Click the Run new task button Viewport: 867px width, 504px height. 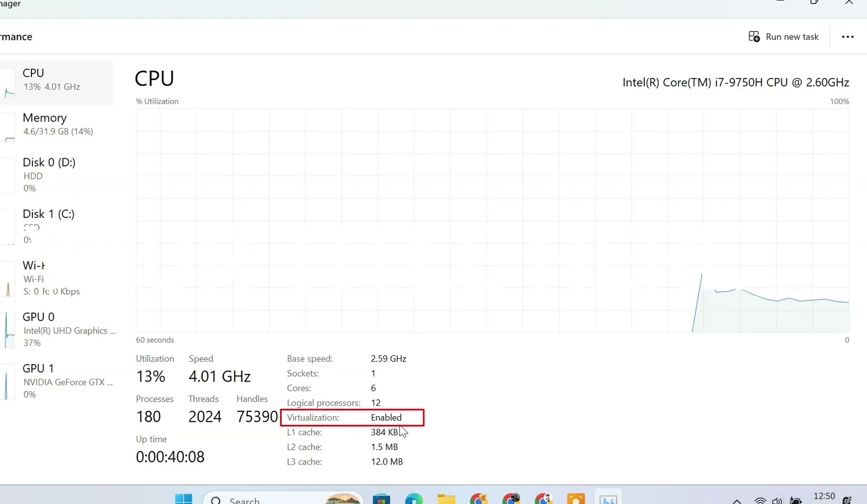click(784, 37)
